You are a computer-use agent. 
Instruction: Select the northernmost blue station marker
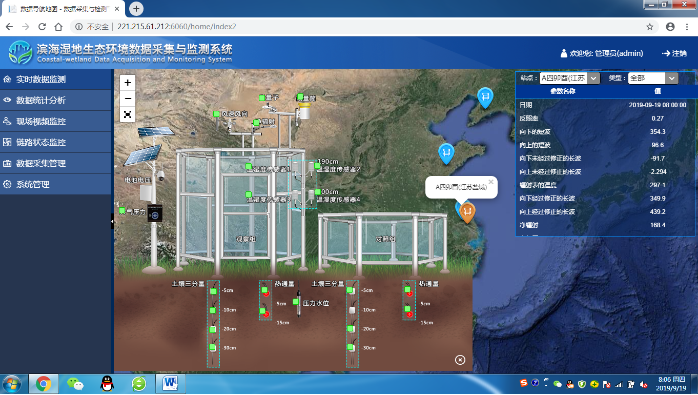click(485, 98)
